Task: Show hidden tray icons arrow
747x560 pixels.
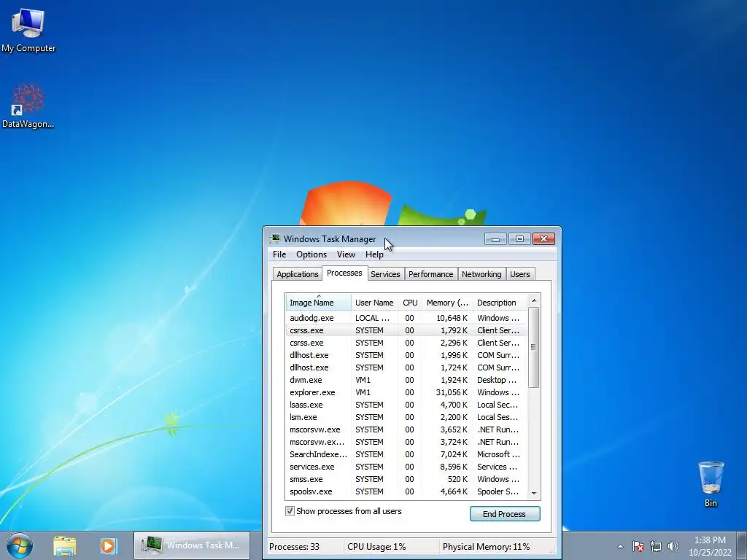Action: pos(620,547)
